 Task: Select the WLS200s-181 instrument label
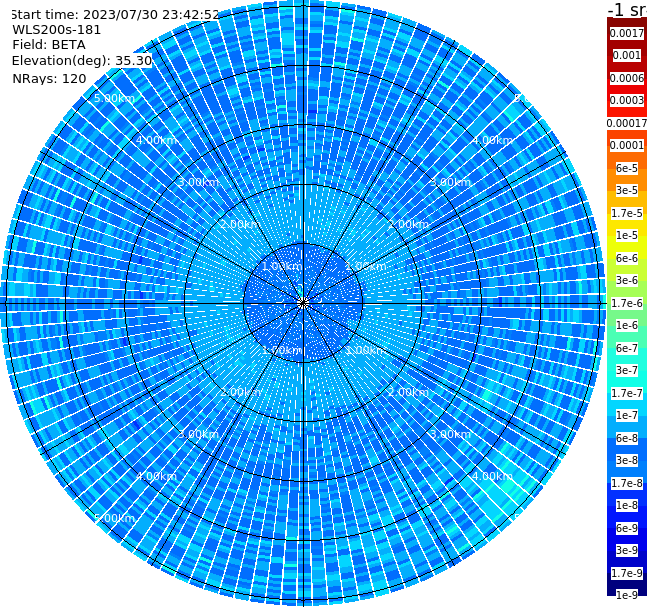(x=57, y=30)
